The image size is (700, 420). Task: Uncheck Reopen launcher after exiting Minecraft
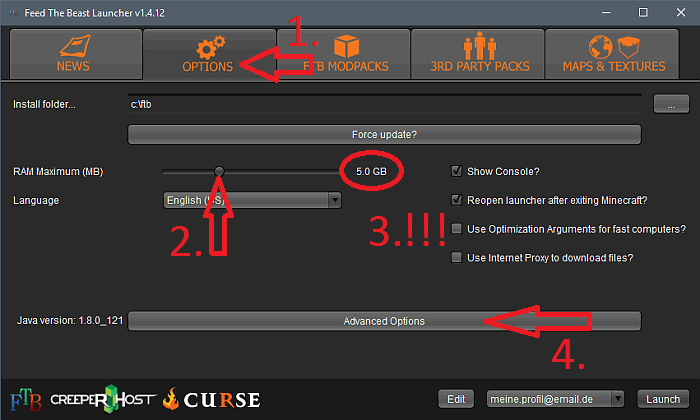pos(458,200)
